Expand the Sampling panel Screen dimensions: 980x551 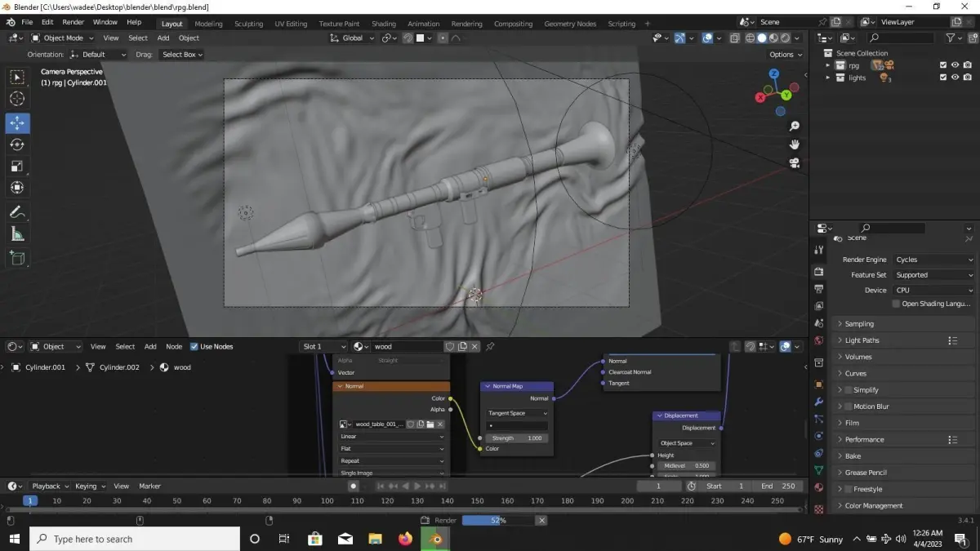[902, 324]
